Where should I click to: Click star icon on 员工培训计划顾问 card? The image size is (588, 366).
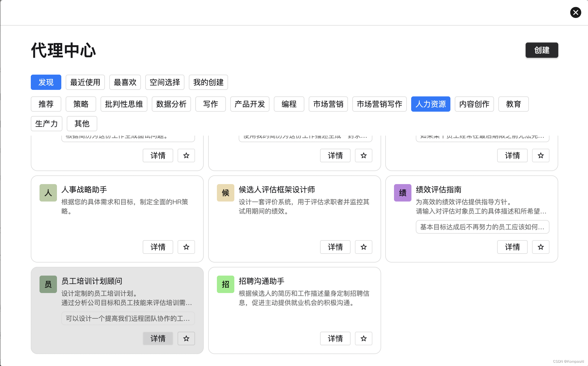(186, 338)
